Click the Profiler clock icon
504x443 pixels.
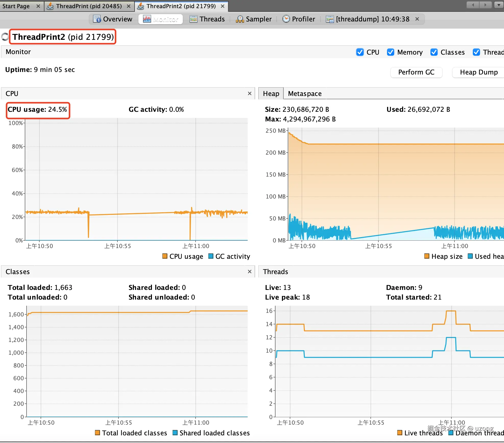286,19
